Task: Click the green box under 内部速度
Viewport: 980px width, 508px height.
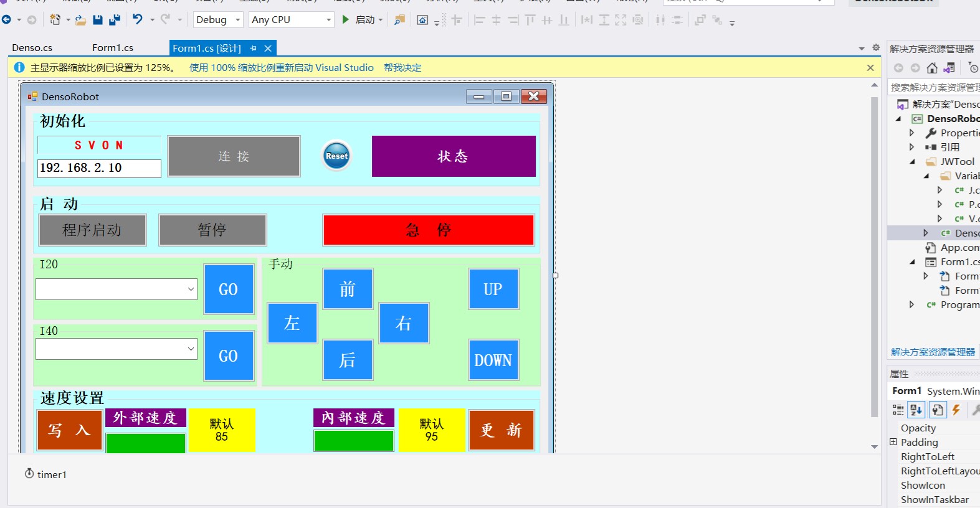Action: pyautogui.click(x=354, y=441)
